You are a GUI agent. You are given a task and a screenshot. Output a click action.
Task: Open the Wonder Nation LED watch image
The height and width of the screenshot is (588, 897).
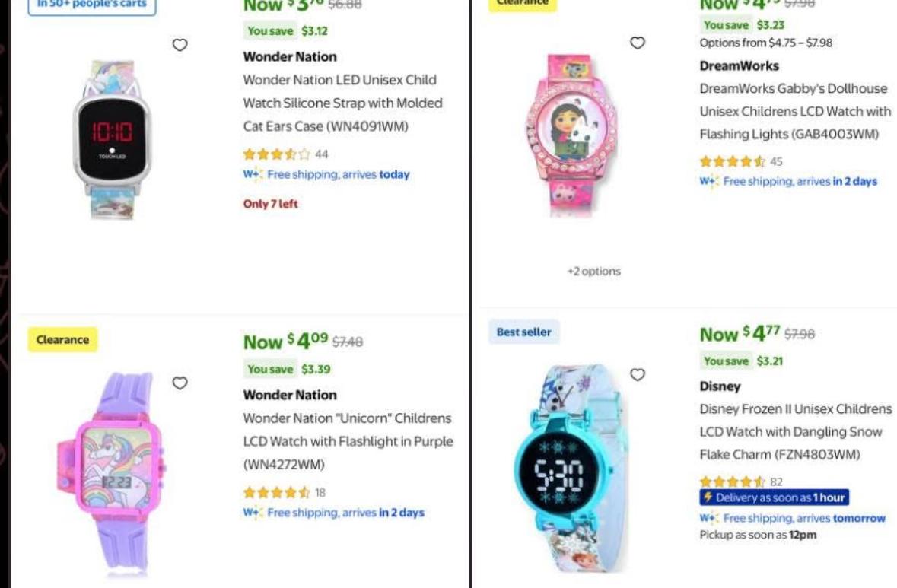point(113,141)
